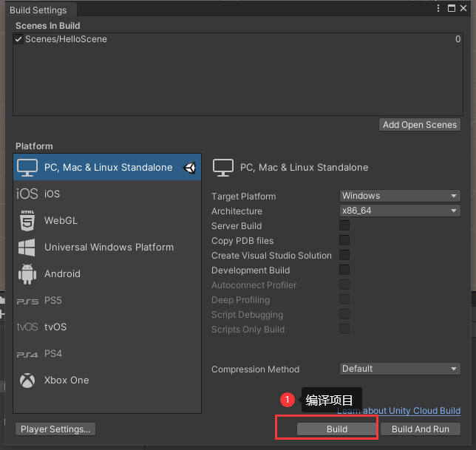Open the Build Settings kebab menu

point(438,8)
